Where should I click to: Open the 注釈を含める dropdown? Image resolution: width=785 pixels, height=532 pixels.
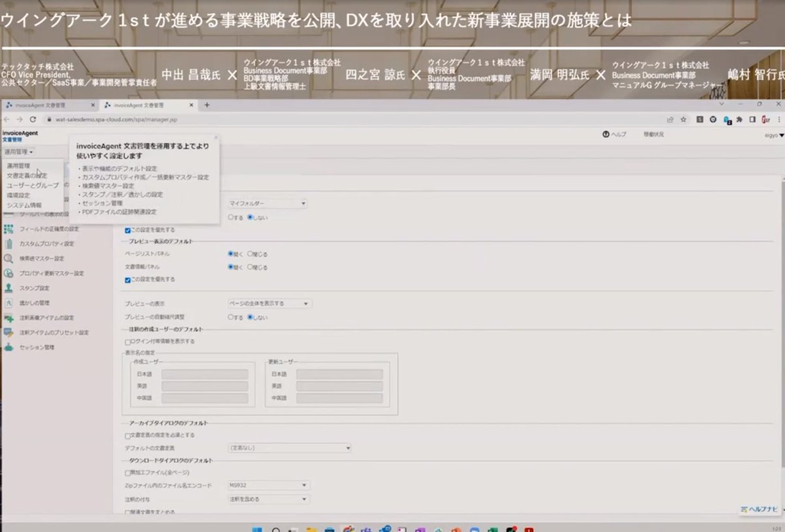[x=268, y=499]
